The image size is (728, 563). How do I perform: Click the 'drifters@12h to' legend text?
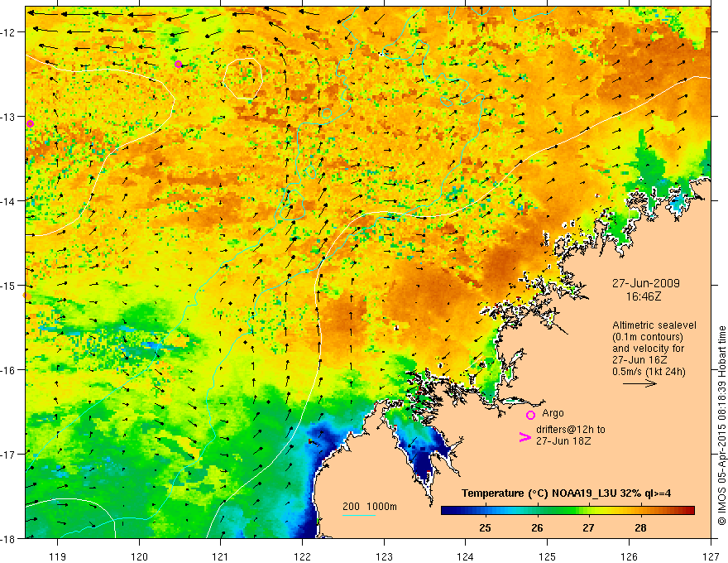[571, 430]
